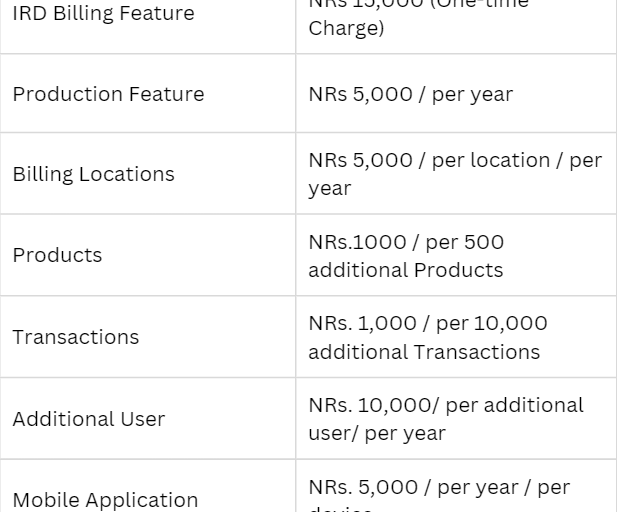Click the 'NRs.1000 / per 500' text
Image resolution: width=617 pixels, height=512 pixels.
coord(406,242)
